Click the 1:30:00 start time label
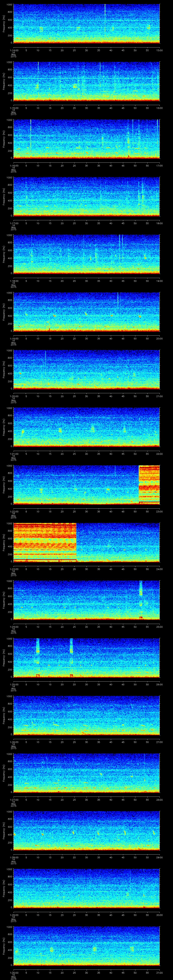This screenshot has height=980, width=173. 14,972
